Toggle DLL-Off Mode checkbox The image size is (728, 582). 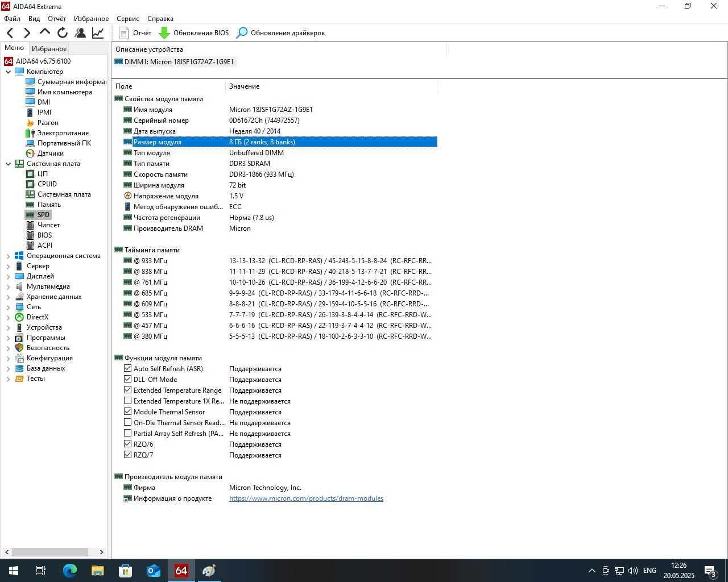(x=127, y=379)
